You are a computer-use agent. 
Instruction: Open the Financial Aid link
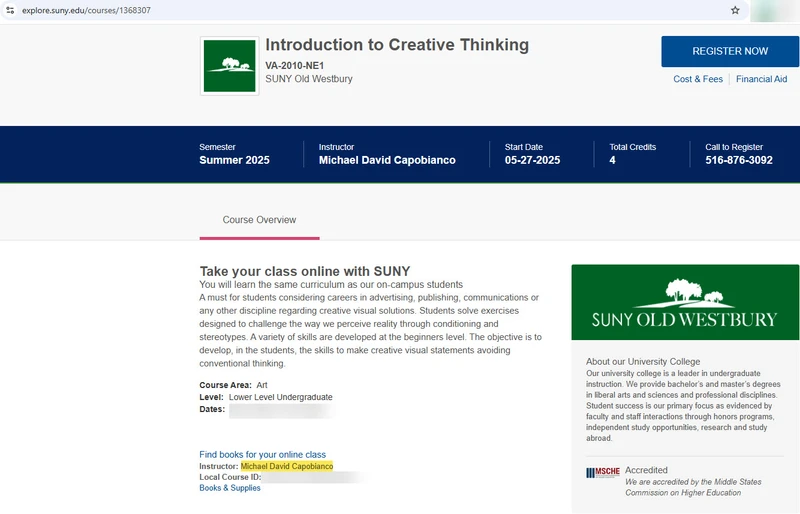pos(761,79)
